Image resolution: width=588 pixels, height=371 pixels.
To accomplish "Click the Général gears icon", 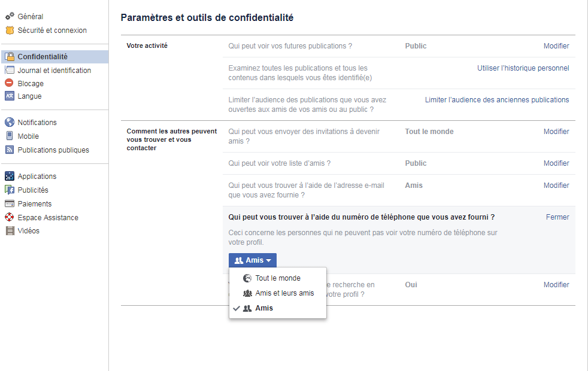I will [x=10, y=17].
